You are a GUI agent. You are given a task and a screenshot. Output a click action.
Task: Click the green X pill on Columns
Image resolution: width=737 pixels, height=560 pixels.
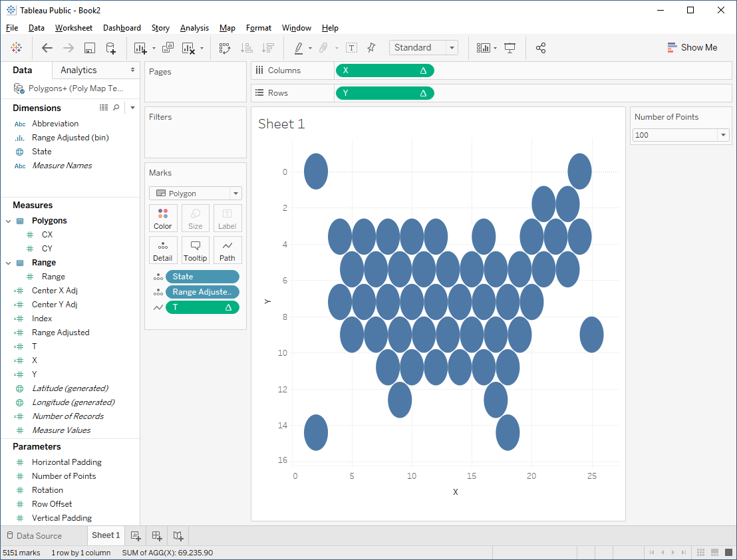point(384,70)
